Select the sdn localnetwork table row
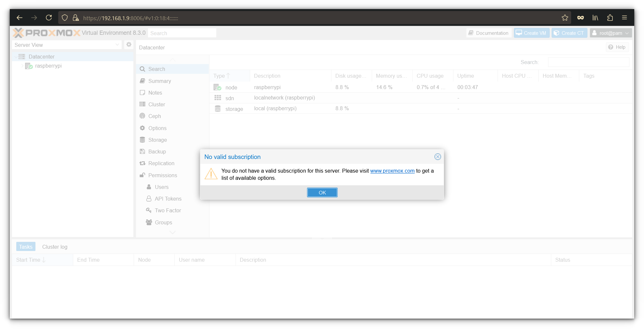 [421, 98]
